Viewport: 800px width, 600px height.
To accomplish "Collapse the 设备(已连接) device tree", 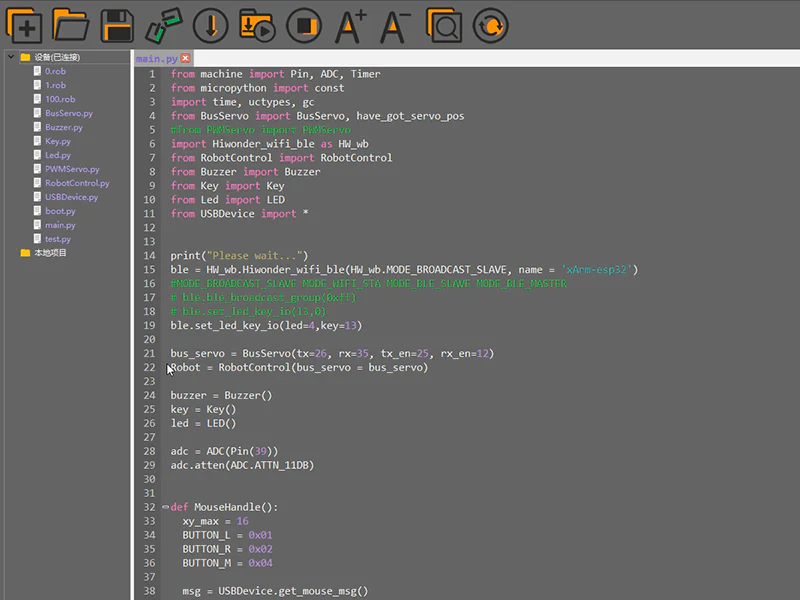I will click(x=11, y=57).
